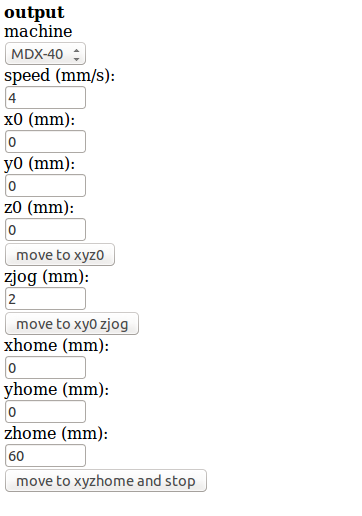Click the xhome (mm) label text
362x516 pixels.
click(x=56, y=346)
